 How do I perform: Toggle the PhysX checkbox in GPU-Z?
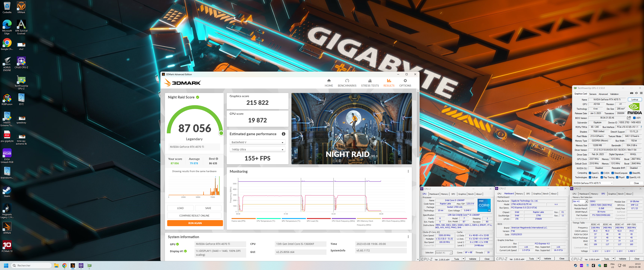(617, 177)
